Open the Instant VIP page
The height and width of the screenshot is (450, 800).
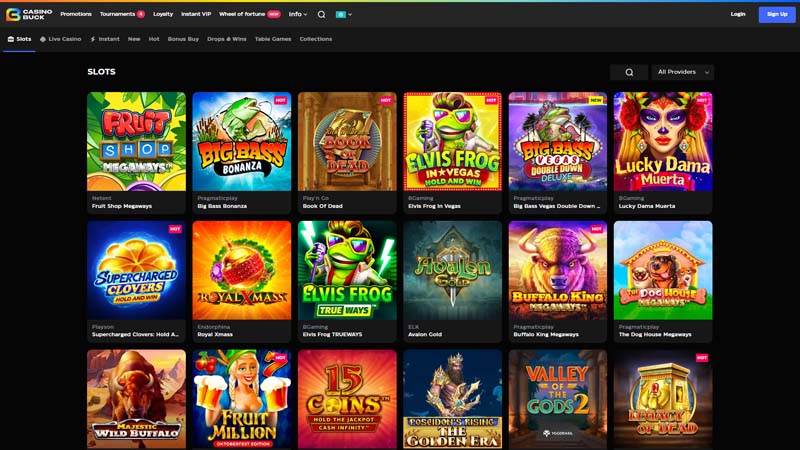click(196, 14)
